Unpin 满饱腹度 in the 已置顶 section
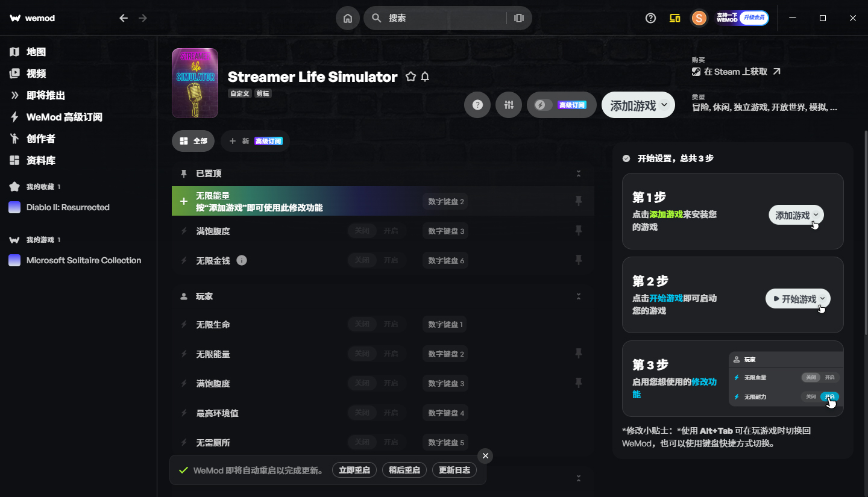The width and height of the screenshot is (868, 497). coord(579,231)
